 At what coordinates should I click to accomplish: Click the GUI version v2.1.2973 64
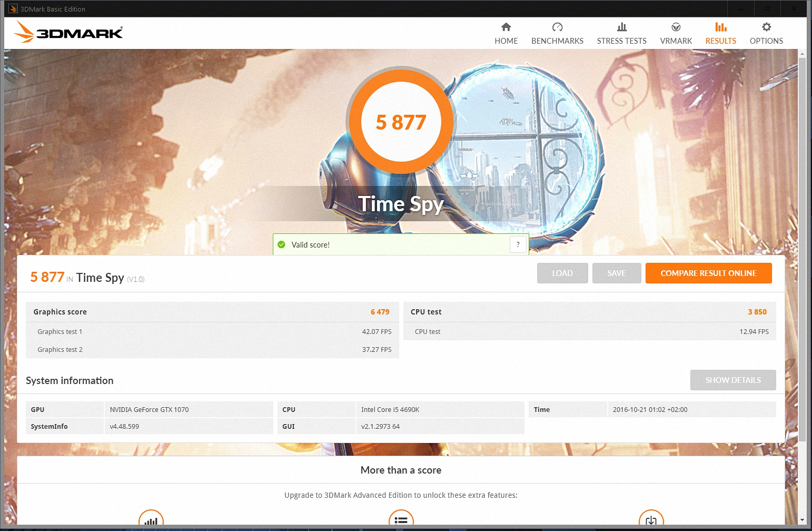380,426
